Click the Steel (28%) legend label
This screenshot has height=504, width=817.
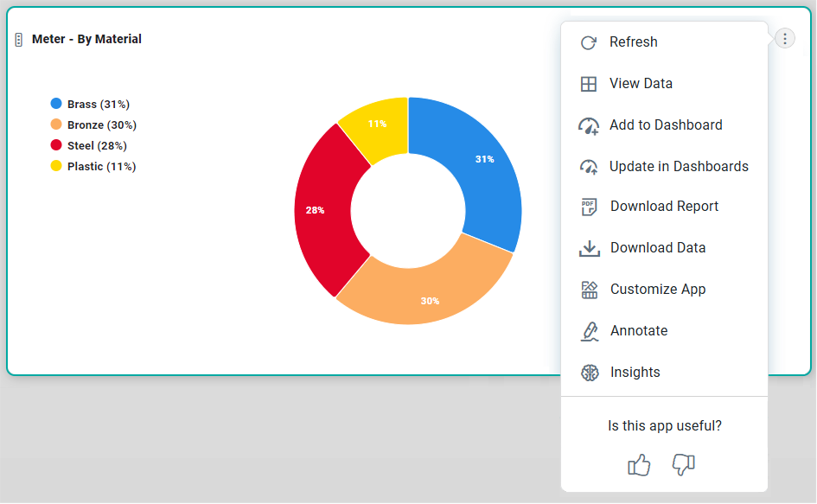(x=97, y=146)
